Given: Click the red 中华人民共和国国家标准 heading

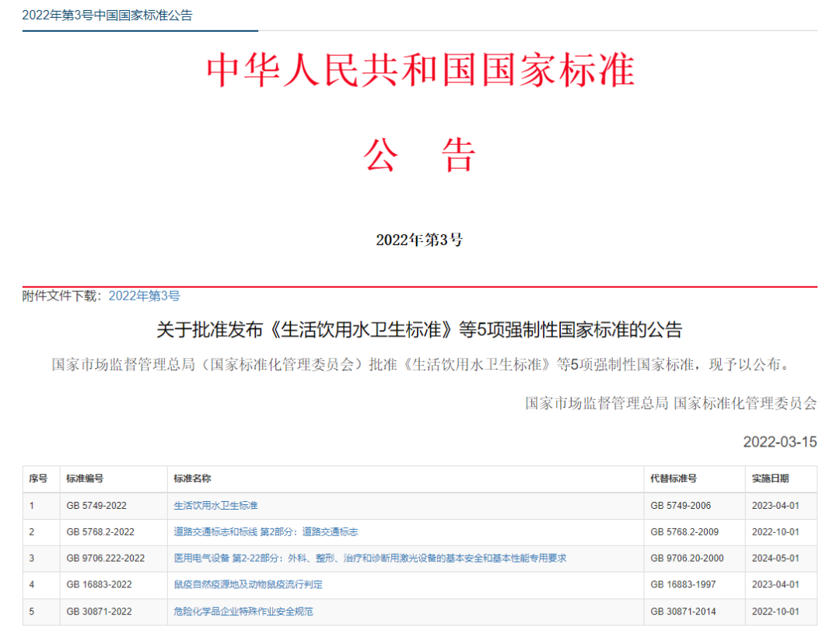Looking at the screenshot, I should [421, 71].
